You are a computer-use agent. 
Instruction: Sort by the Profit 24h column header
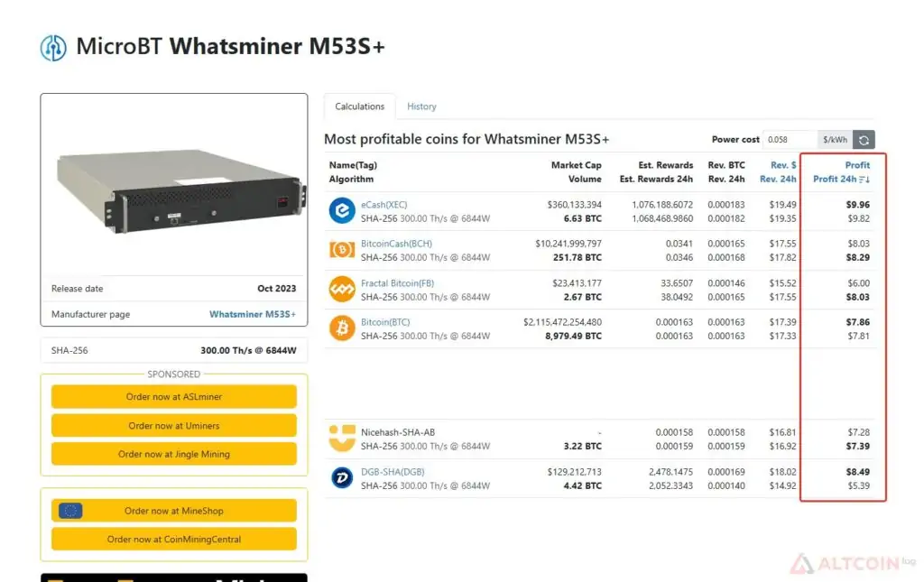click(835, 179)
